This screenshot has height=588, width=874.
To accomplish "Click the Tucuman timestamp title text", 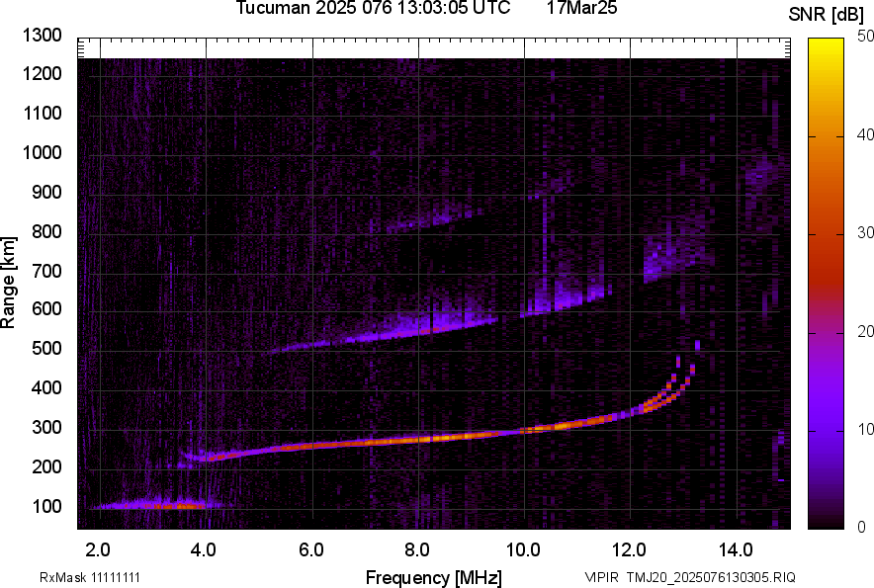I will (373, 9).
